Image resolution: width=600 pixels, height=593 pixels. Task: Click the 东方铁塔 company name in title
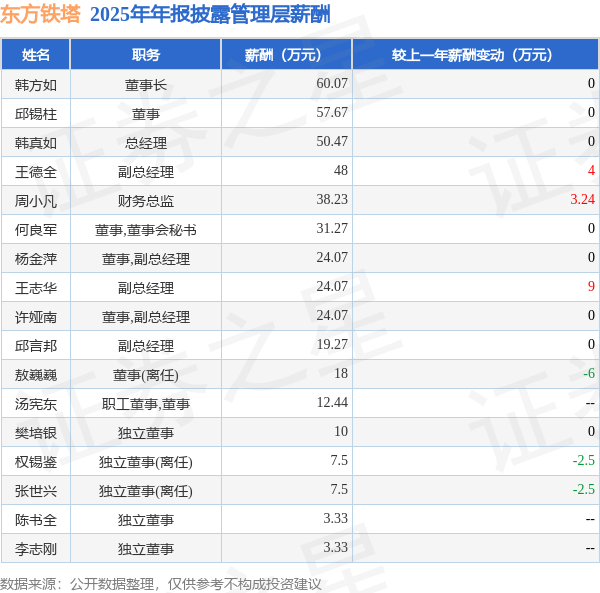pos(40,15)
